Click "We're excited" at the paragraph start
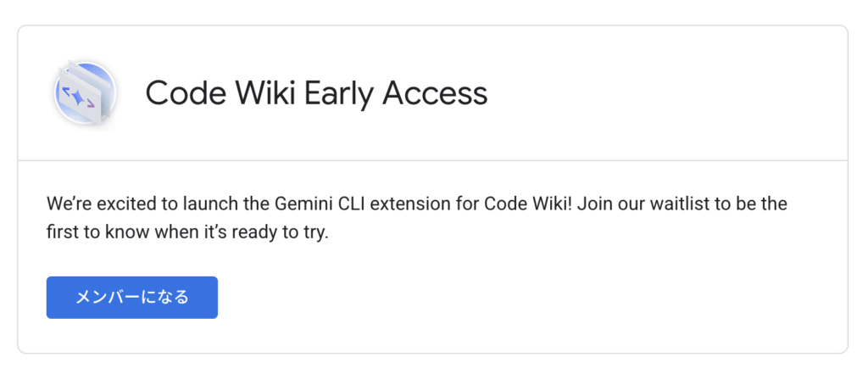 (91, 205)
